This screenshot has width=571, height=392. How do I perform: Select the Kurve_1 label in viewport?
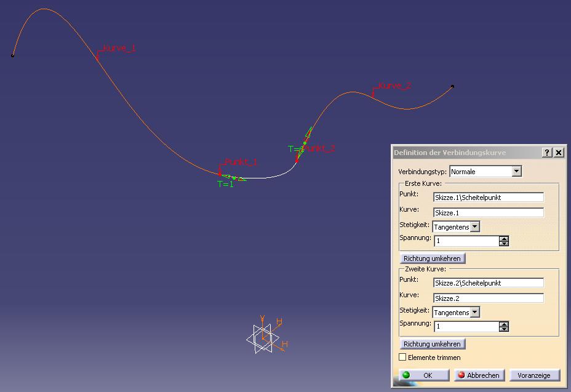coord(119,48)
